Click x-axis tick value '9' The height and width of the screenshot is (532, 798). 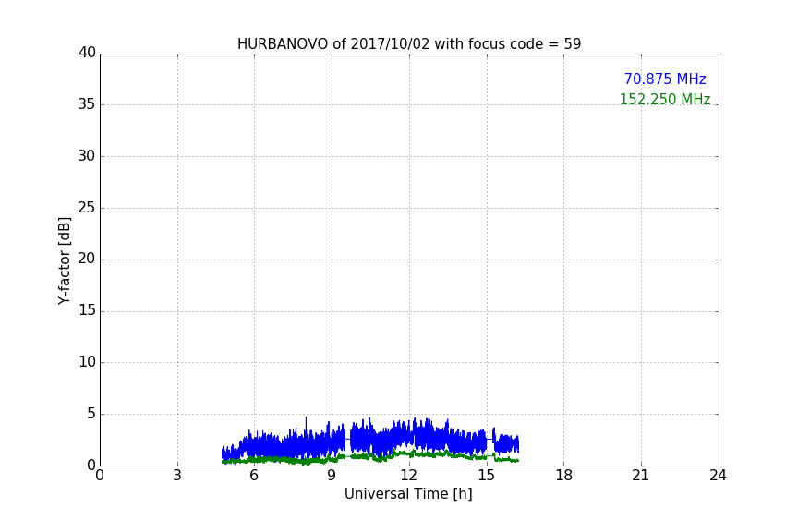tap(332, 476)
